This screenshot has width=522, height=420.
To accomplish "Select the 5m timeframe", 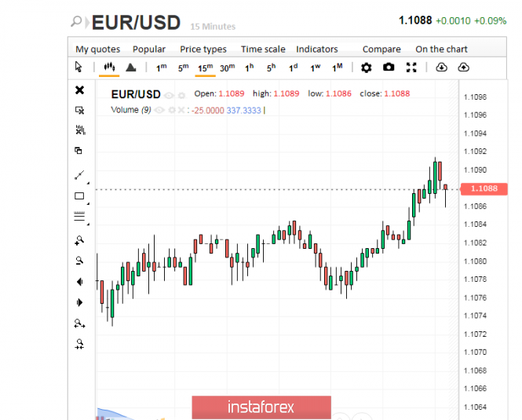I will [183, 68].
